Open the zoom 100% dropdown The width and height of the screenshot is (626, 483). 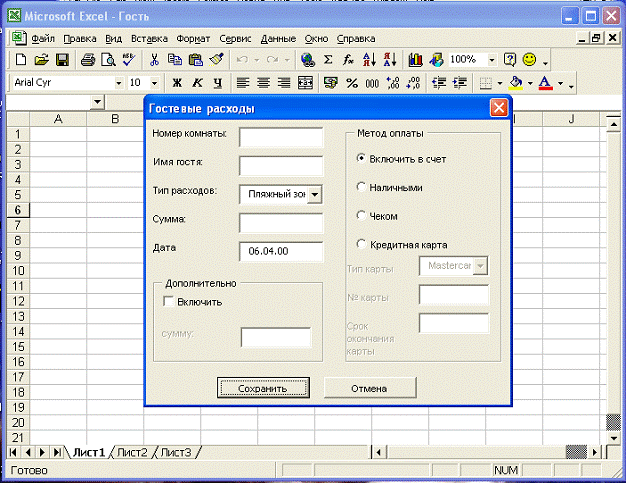pos(492,60)
